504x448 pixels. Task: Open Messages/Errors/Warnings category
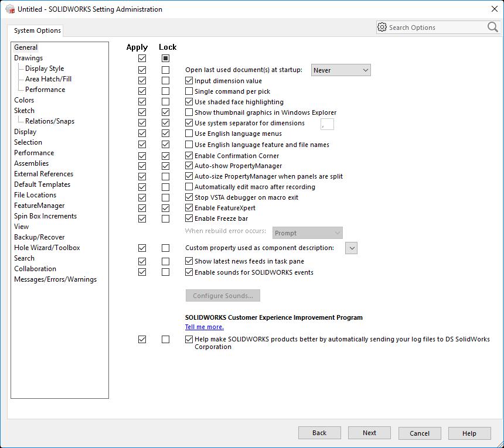[x=55, y=279]
